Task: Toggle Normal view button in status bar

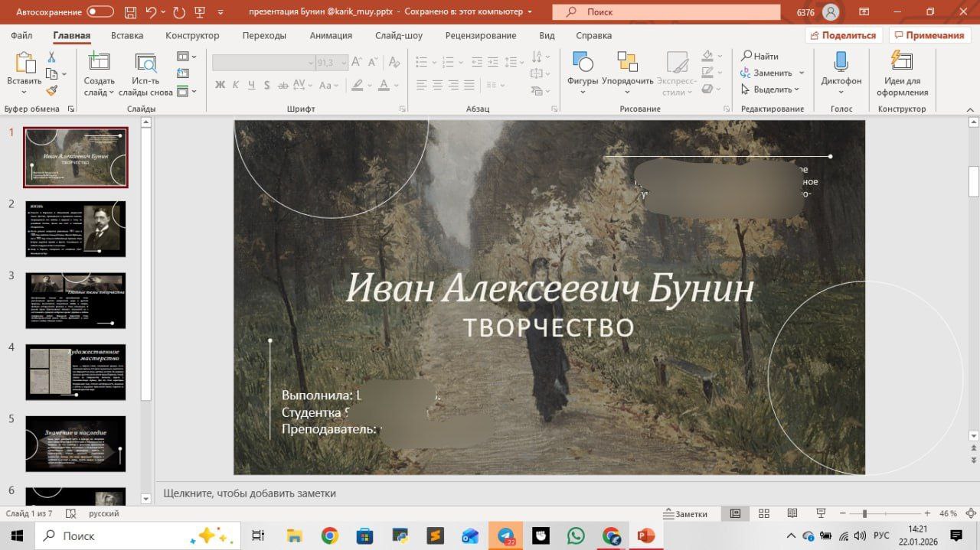Action: tap(735, 513)
